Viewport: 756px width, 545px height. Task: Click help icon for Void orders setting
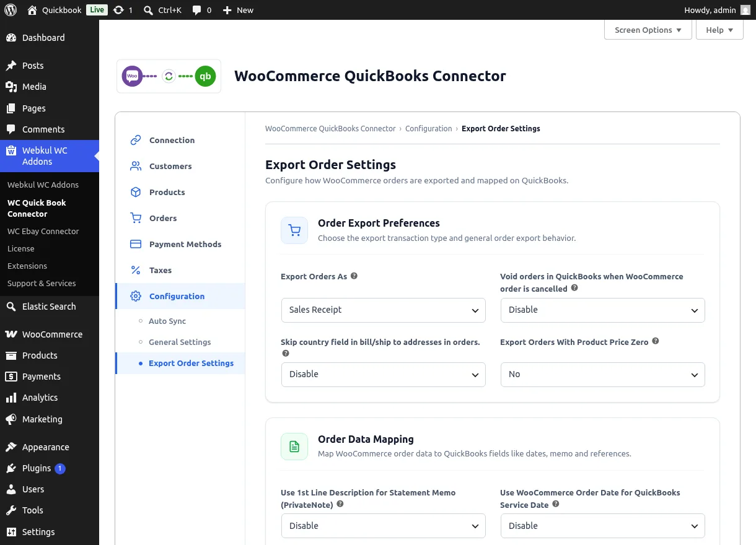tap(574, 288)
